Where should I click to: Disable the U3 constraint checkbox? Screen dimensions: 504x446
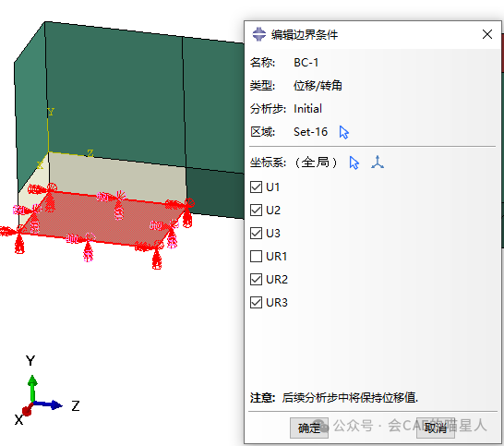(x=256, y=233)
